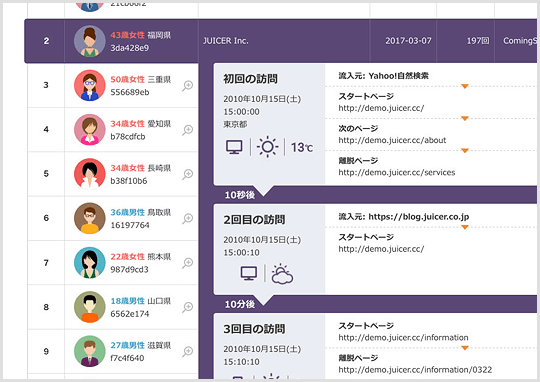The width and height of the screenshot is (540, 382).
Task: Select row with 36歳男性 鳥取県
Action: 113,218
